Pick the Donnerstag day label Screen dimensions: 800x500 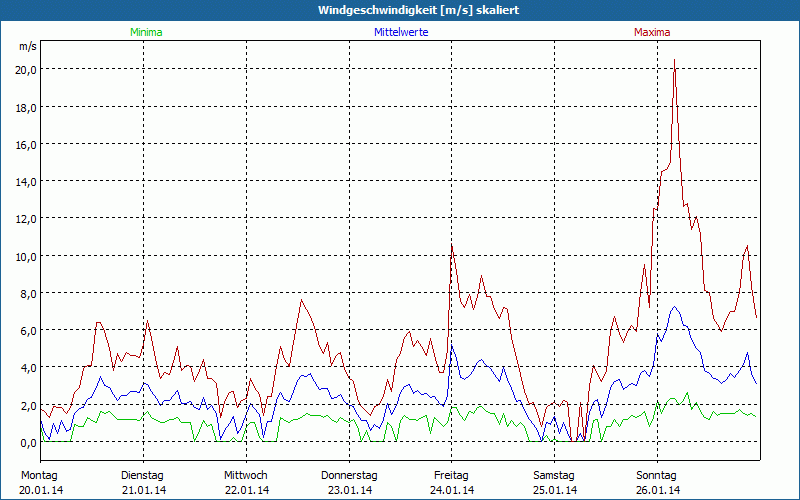pyautogui.click(x=349, y=475)
